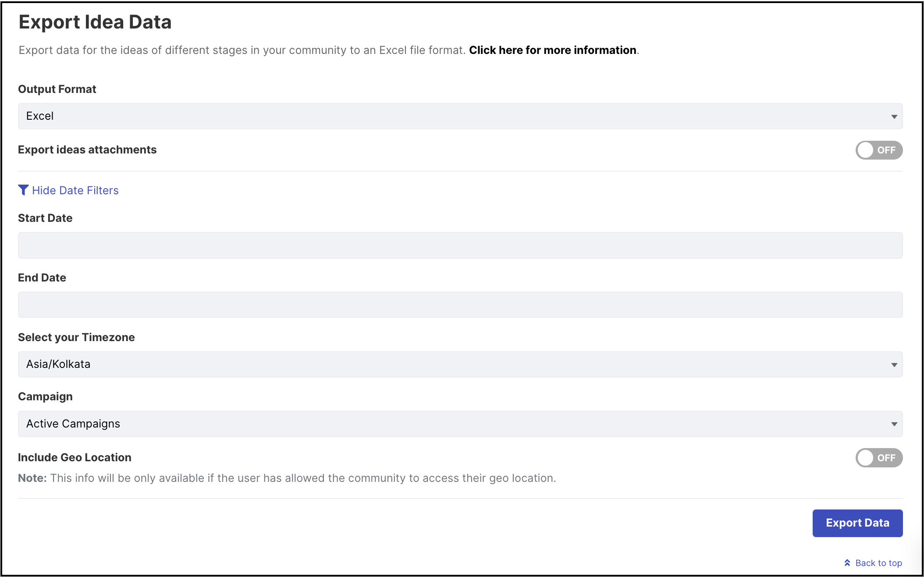Viewport: 924px width, 577px height.
Task: Enable Include Geo Location toggle
Action: point(879,458)
